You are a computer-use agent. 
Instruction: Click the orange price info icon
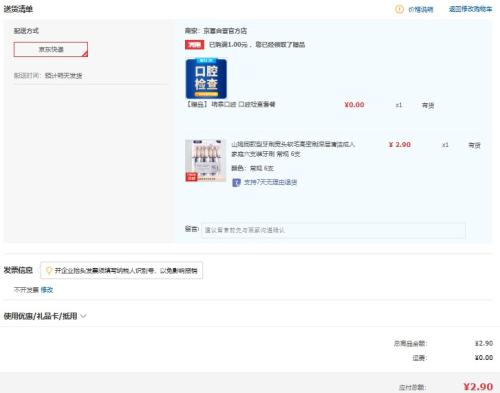399,9
